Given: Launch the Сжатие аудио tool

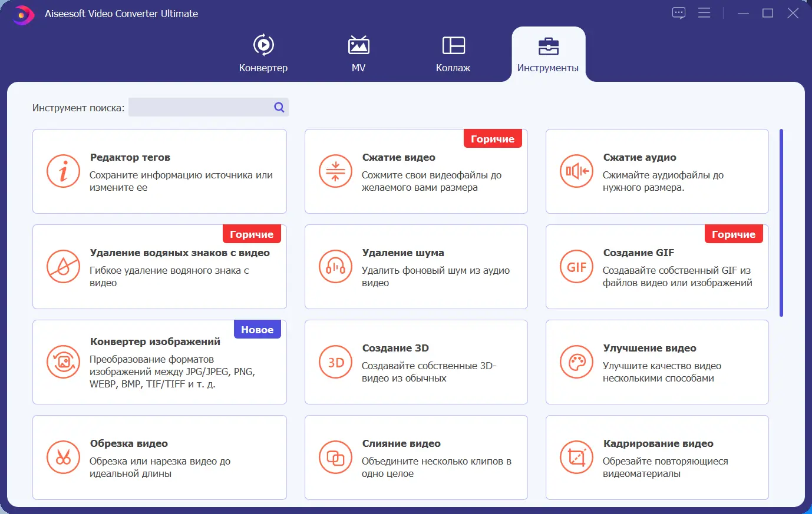Looking at the screenshot, I should (657, 171).
